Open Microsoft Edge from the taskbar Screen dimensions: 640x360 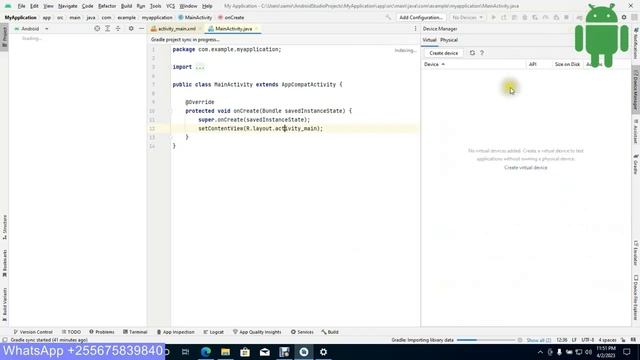[206, 352]
